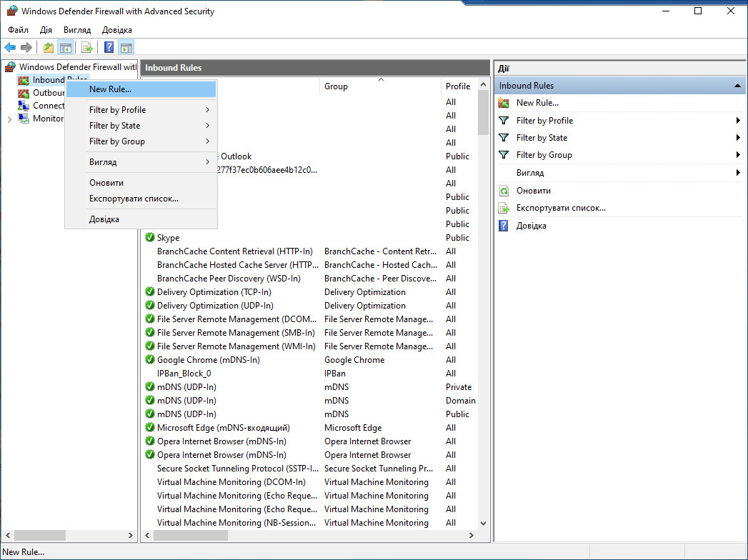The image size is (748, 560).
Task: Click the green check icon beside Skype rule
Action: click(x=150, y=237)
